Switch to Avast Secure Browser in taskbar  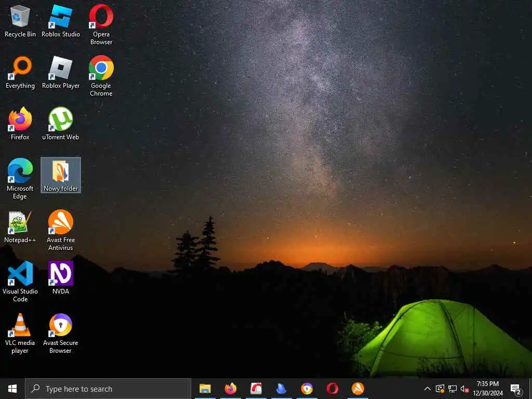[x=307, y=389]
